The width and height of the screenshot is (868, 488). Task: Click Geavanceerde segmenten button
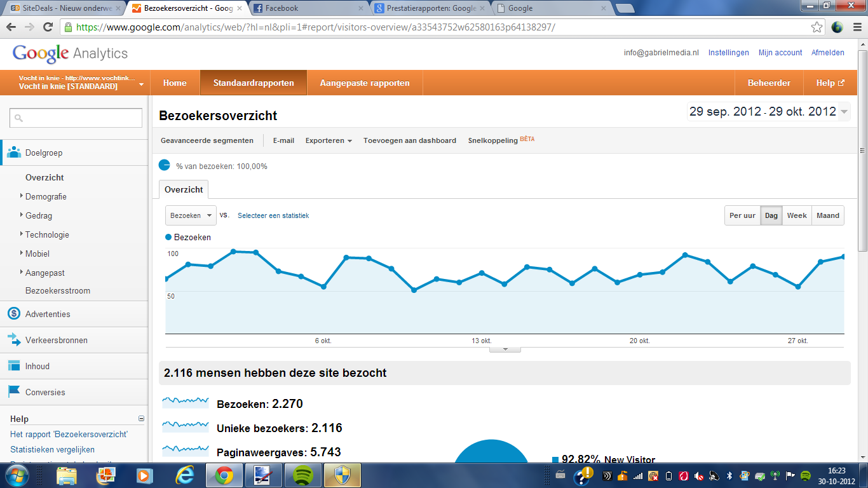pos(207,140)
